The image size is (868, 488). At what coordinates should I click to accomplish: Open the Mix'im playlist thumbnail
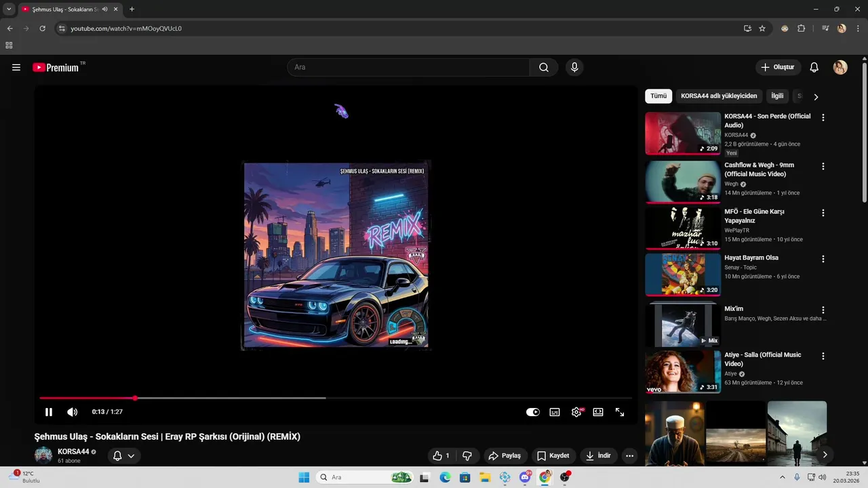point(683,325)
